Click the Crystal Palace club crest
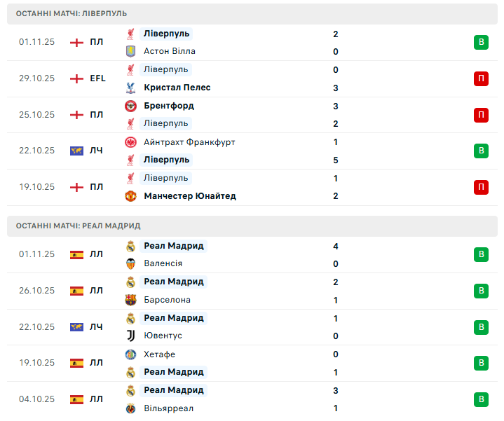504x421 pixels. [130, 88]
